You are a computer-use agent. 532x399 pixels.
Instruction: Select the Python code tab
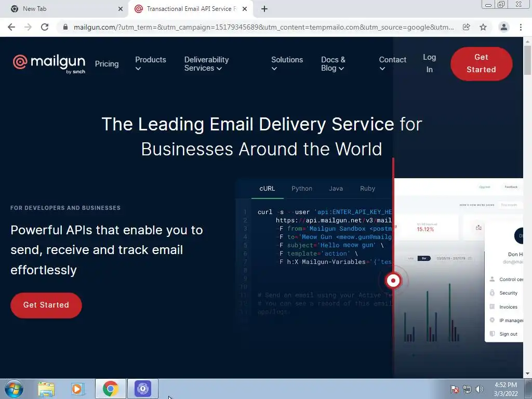tap(302, 189)
